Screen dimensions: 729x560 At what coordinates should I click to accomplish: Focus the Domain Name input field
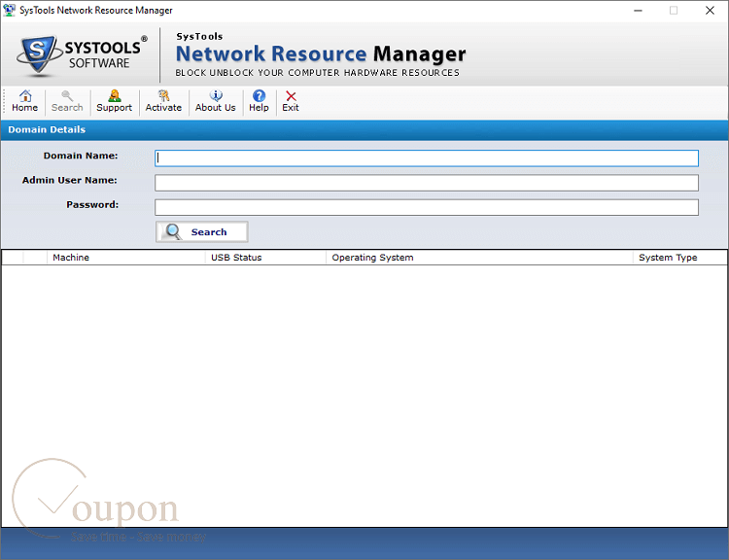click(x=427, y=158)
